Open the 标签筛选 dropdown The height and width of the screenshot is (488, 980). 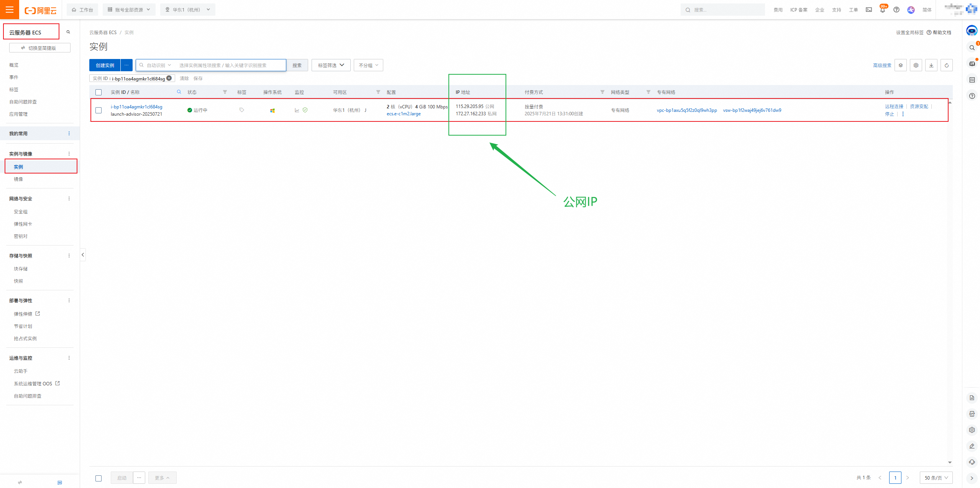pos(331,65)
